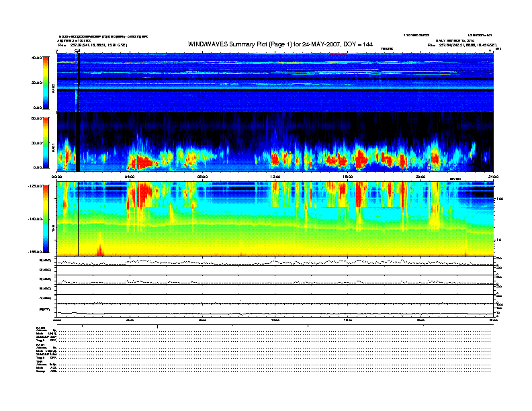Click the 04:00 tick label below RAD1 panel
Screen dimensions: 532x411
pyautogui.click(x=130, y=177)
